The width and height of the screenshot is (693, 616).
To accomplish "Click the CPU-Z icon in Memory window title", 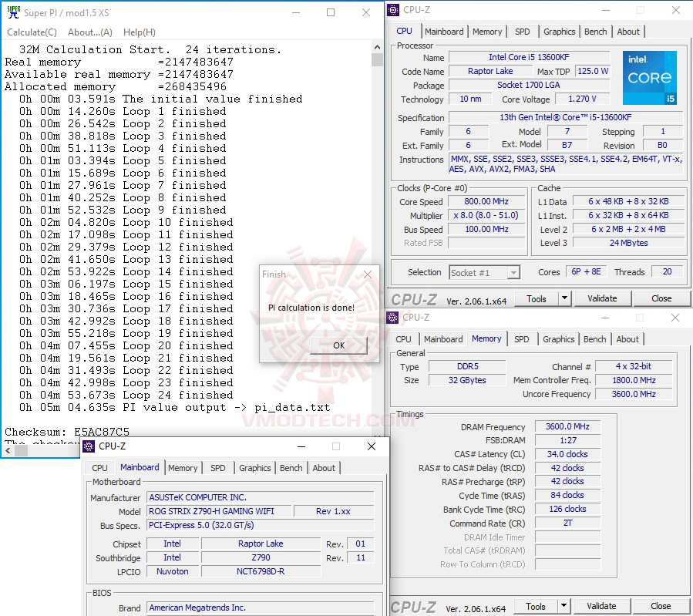I will pyautogui.click(x=392, y=318).
